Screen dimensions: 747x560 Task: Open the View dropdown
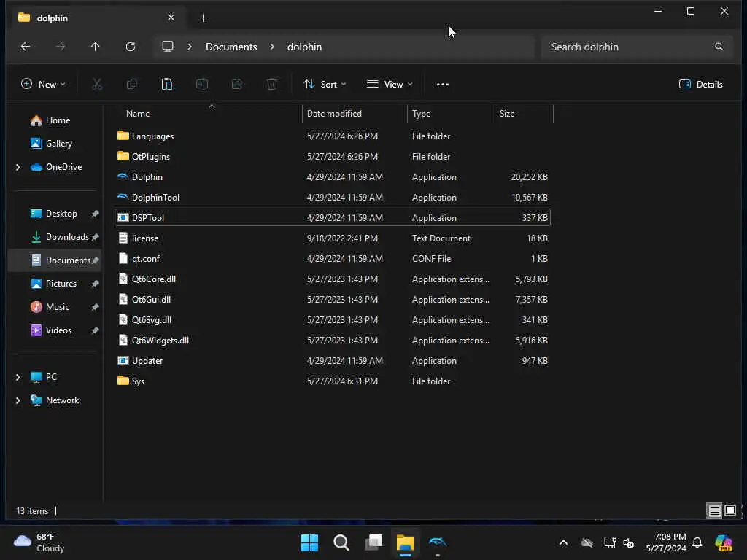pos(390,85)
